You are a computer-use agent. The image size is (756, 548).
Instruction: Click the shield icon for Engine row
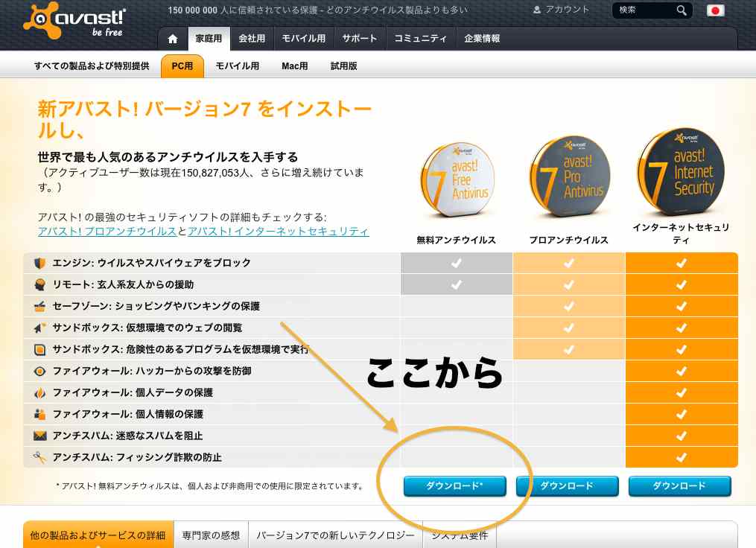(x=40, y=263)
